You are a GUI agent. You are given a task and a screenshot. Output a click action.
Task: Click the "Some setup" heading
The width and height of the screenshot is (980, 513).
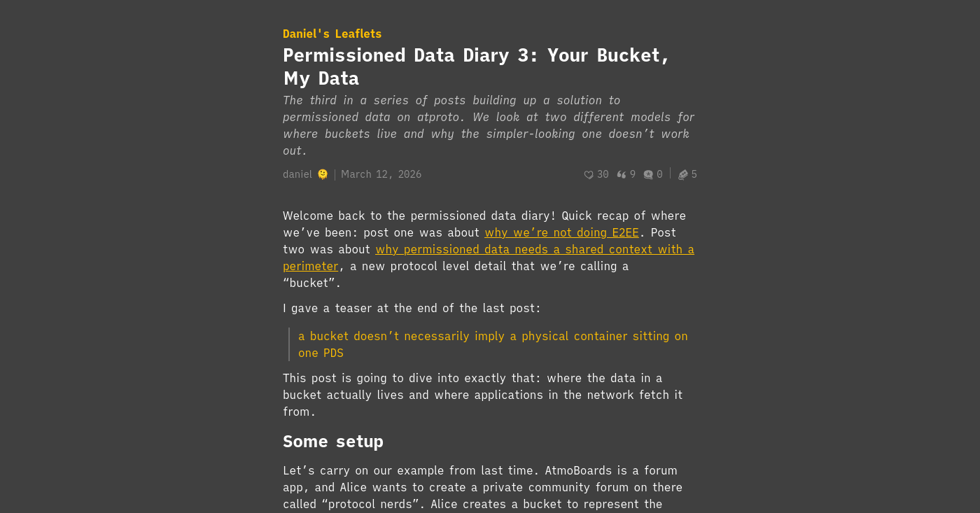pos(333,442)
